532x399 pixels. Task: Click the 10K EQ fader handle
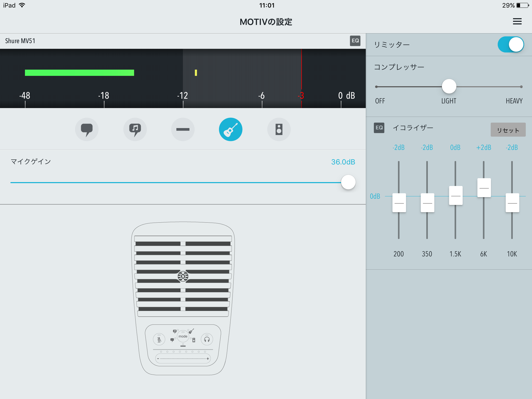[x=512, y=203]
